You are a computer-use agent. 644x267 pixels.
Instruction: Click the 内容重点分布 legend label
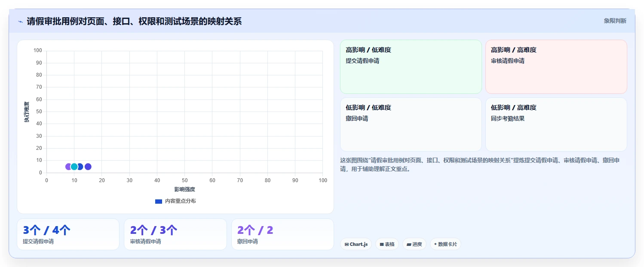pyautogui.click(x=181, y=201)
